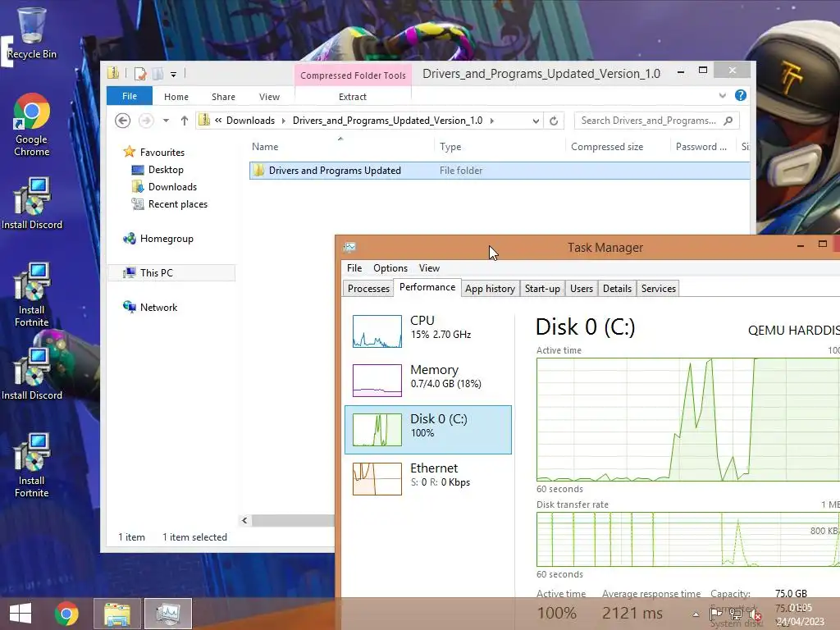
Task: Click the search magnifier icon in Explorer
Action: click(x=728, y=121)
